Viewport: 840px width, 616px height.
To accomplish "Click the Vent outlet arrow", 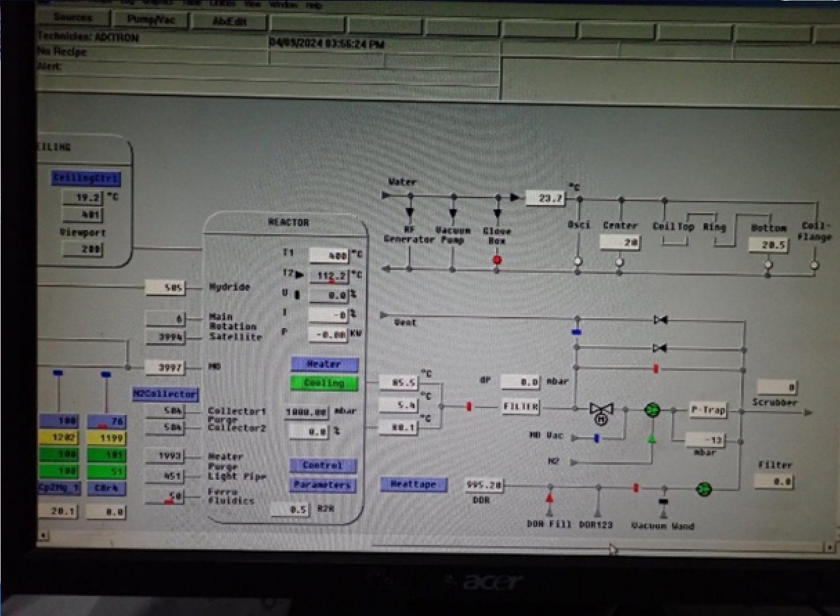I will (x=384, y=315).
